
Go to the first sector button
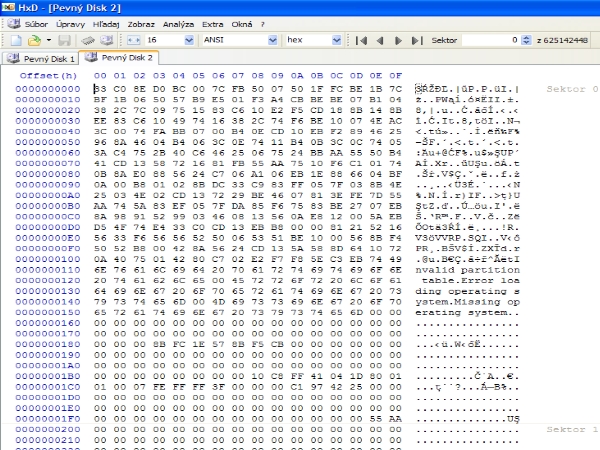point(361,40)
